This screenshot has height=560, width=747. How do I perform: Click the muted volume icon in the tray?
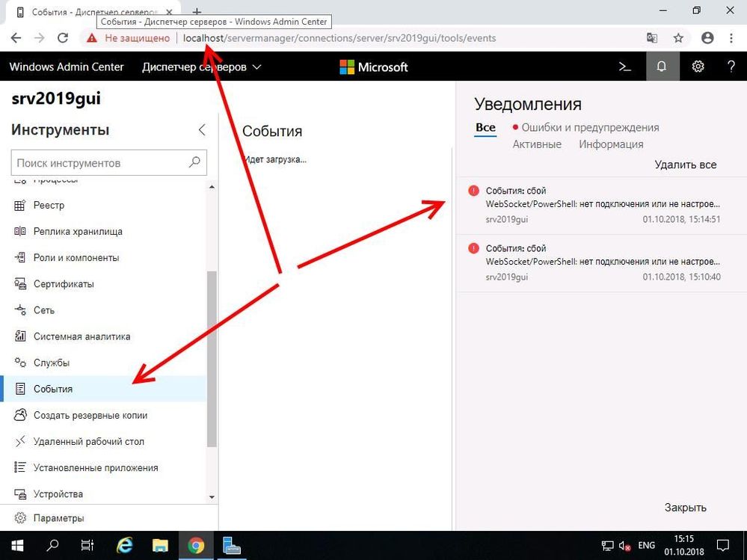(x=624, y=547)
